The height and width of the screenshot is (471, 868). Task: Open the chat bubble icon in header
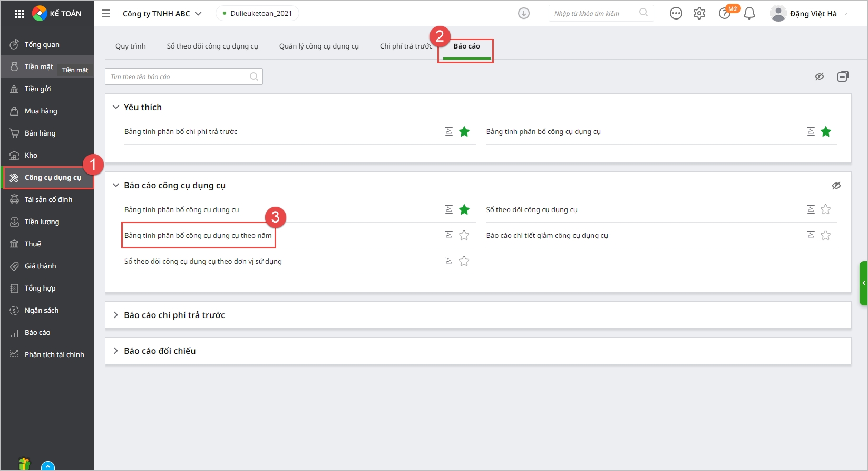pos(676,14)
